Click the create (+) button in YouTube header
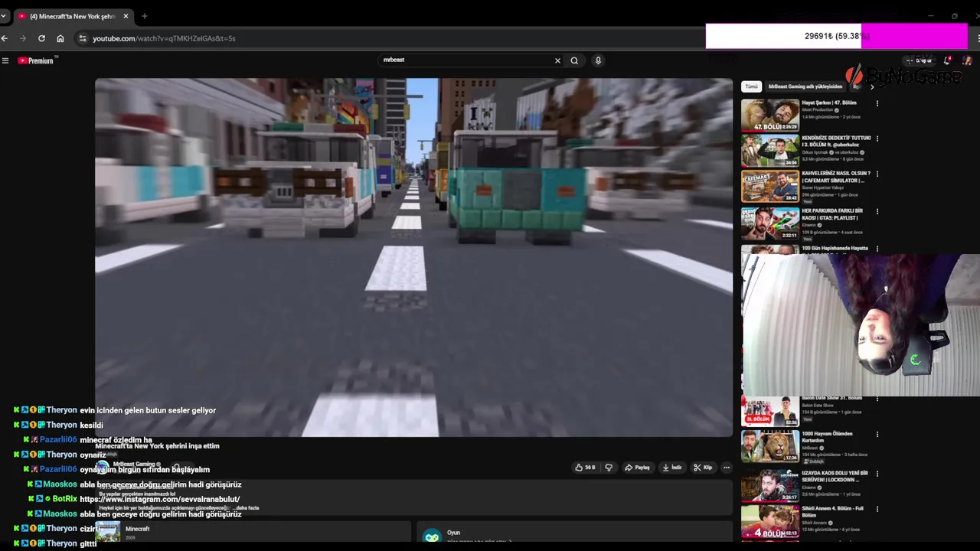 [x=920, y=60]
